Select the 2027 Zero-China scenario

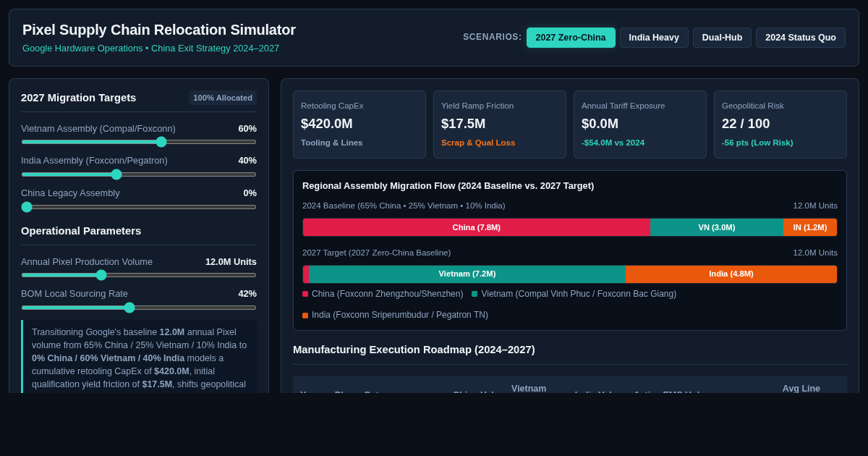click(571, 38)
